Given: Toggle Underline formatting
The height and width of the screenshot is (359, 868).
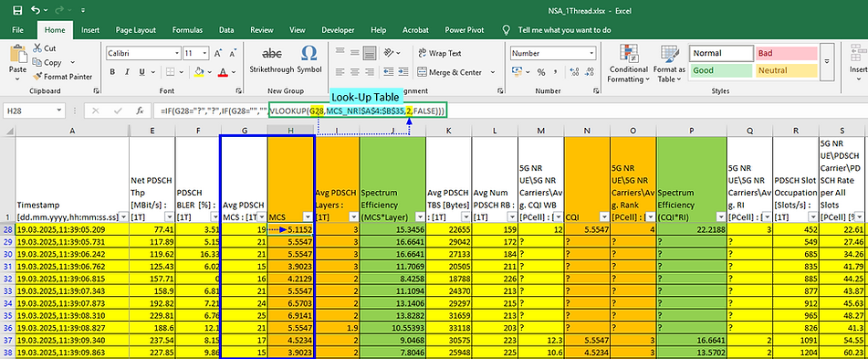Looking at the screenshot, I should [141, 72].
